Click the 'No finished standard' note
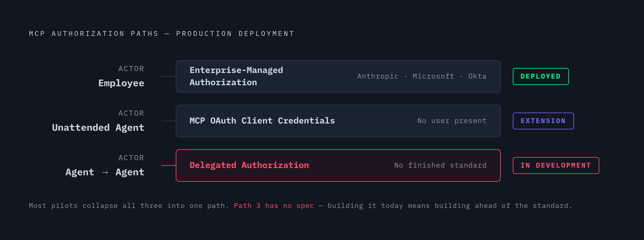 pyautogui.click(x=440, y=165)
